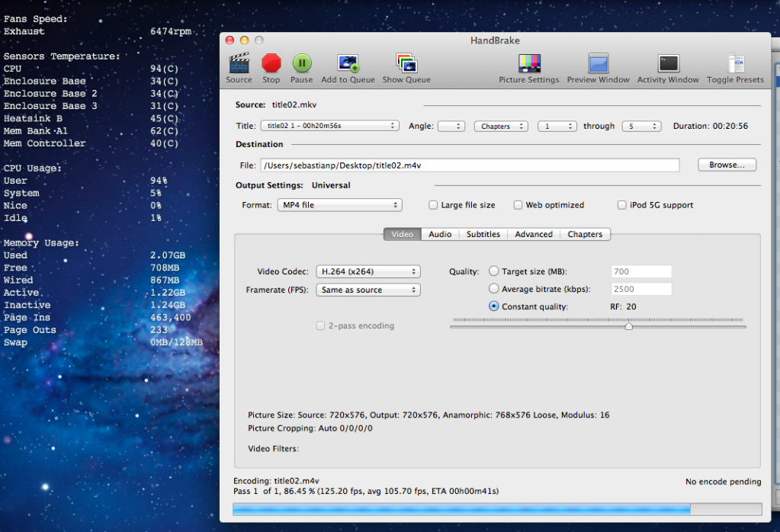The width and height of the screenshot is (780, 532).
Task: Check the Web optimized option
Action: point(518,205)
